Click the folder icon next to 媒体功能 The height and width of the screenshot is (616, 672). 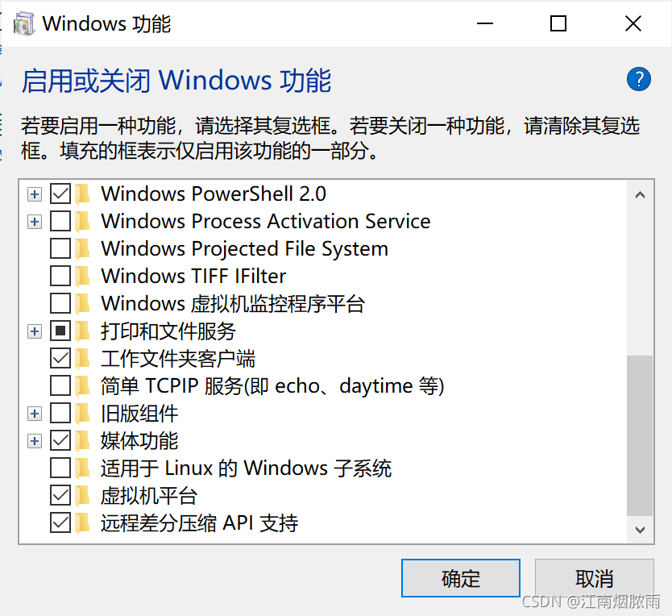click(81, 440)
